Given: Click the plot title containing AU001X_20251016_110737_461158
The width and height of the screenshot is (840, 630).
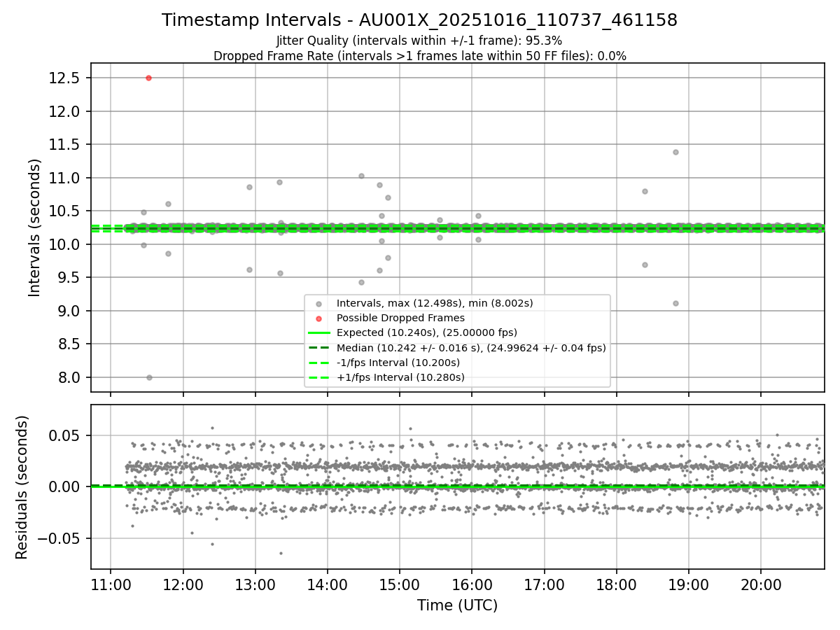Looking at the screenshot, I should pos(419,20).
